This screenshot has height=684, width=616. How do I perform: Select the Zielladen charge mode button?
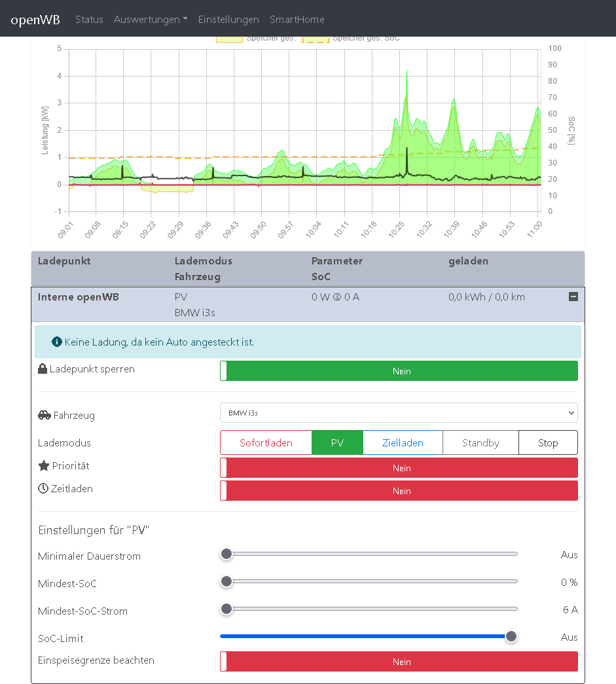(x=403, y=443)
